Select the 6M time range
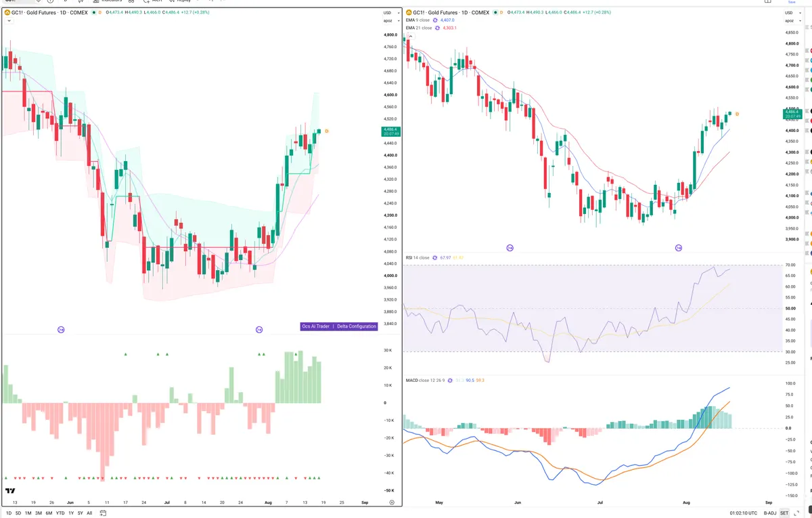 click(49, 513)
